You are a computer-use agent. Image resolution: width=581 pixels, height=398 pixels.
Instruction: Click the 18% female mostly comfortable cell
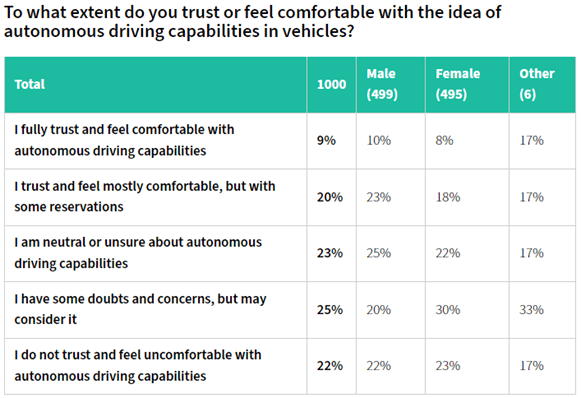pyautogui.click(x=467, y=197)
